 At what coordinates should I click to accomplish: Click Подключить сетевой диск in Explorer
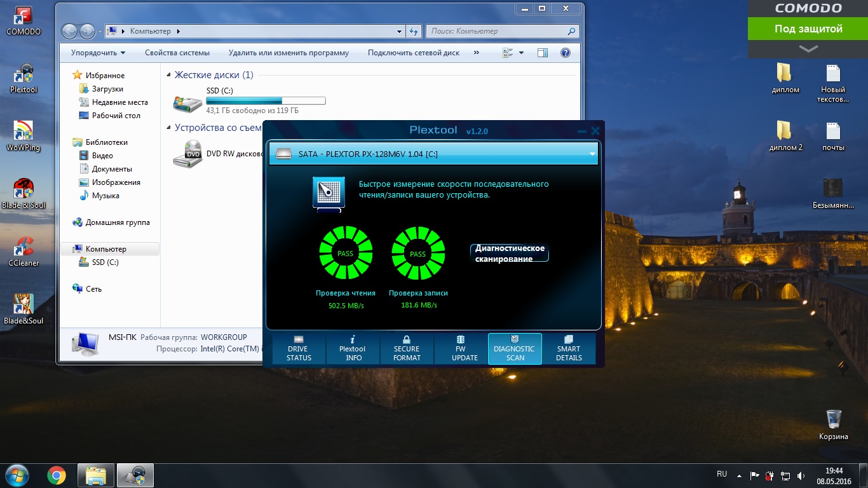point(414,53)
